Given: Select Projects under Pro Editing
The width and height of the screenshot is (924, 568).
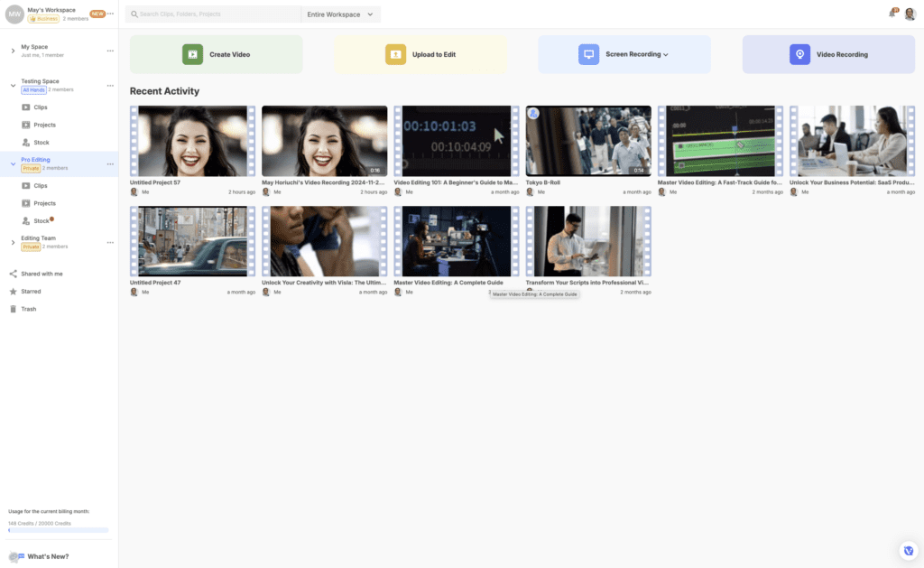Looking at the screenshot, I should 45,203.
